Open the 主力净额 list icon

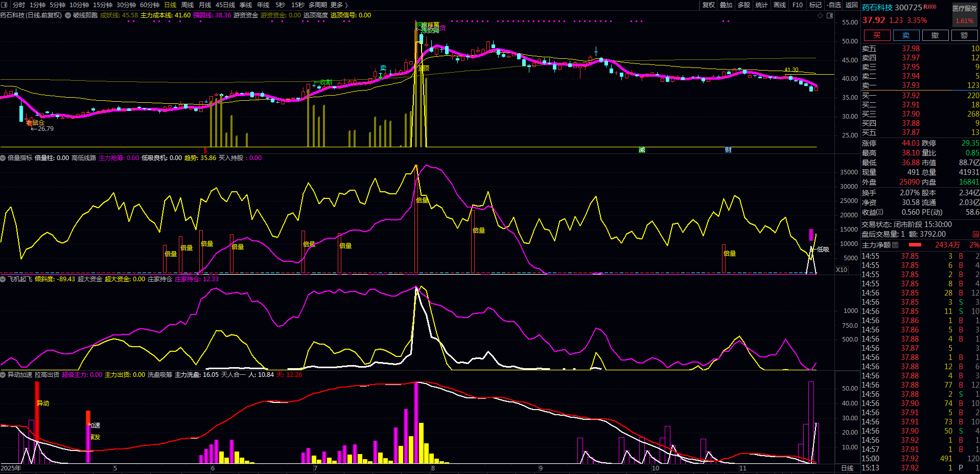tap(895, 245)
